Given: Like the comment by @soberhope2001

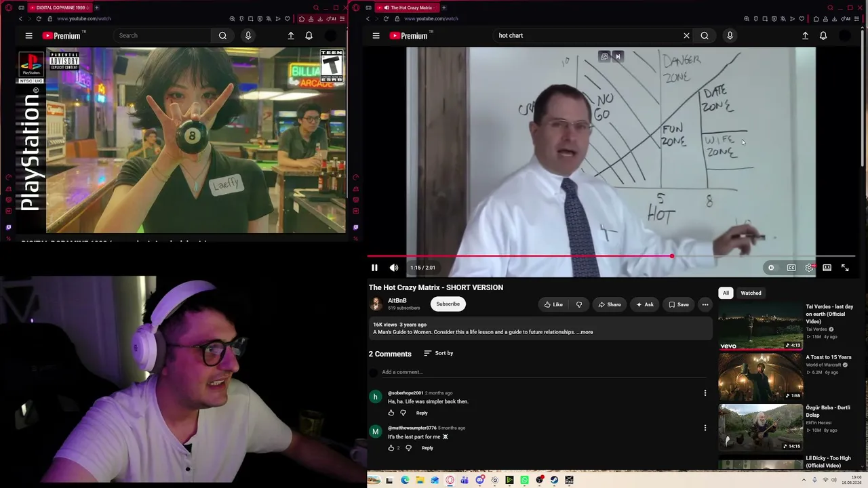Looking at the screenshot, I should coord(391,413).
